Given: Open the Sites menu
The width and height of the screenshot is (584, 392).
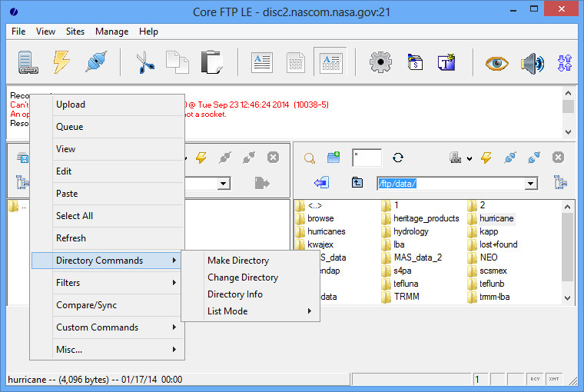Looking at the screenshot, I should tap(75, 32).
